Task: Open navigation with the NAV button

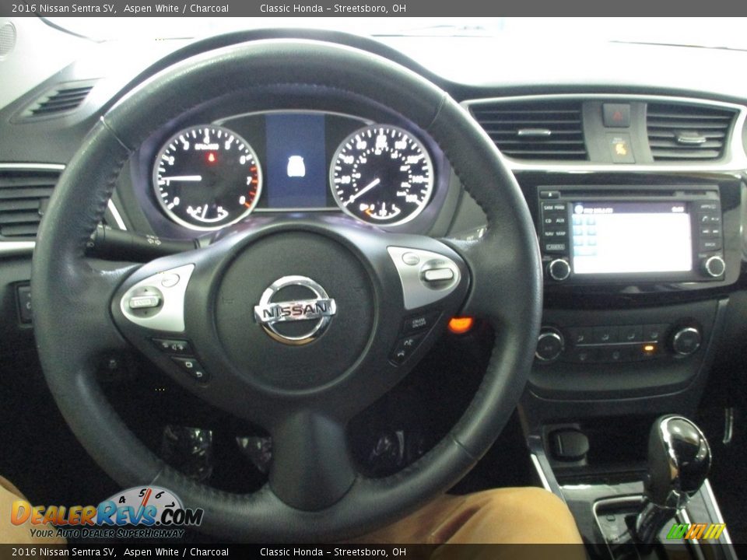Action: 549,234
